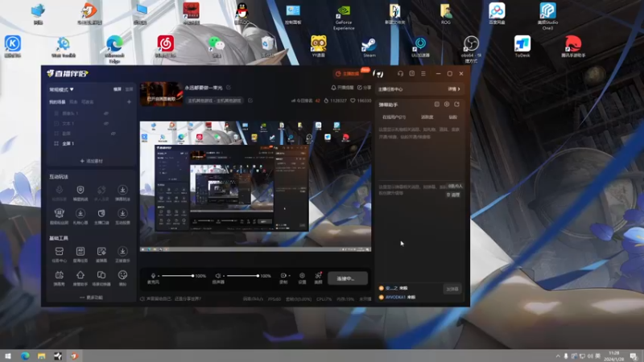This screenshot has height=362, width=644.
Task: Switch to 竖屏 portrait tab
Action: [x=129, y=89]
